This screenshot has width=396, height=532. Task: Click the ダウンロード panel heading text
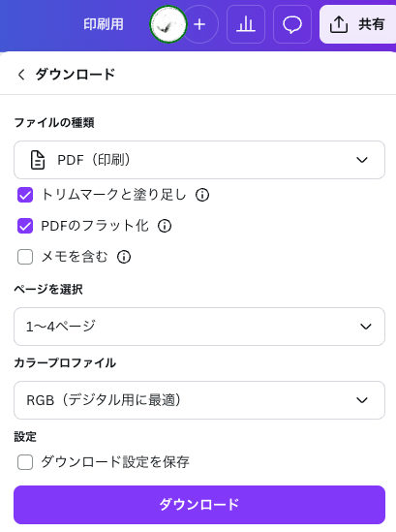[x=75, y=75]
